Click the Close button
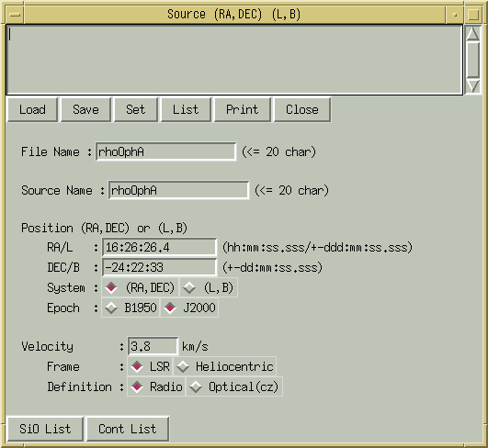 tap(302, 109)
